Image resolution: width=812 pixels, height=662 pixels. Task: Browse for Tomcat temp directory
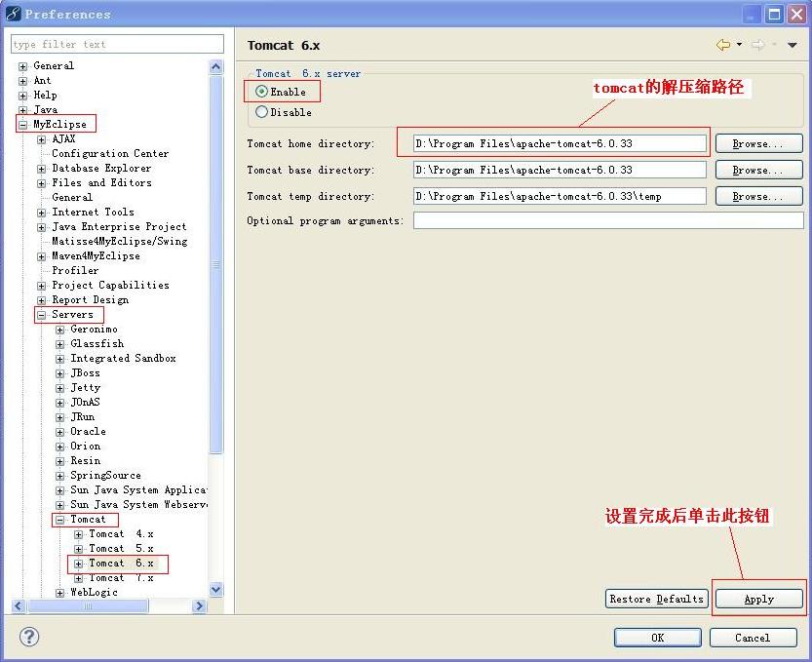click(x=758, y=196)
